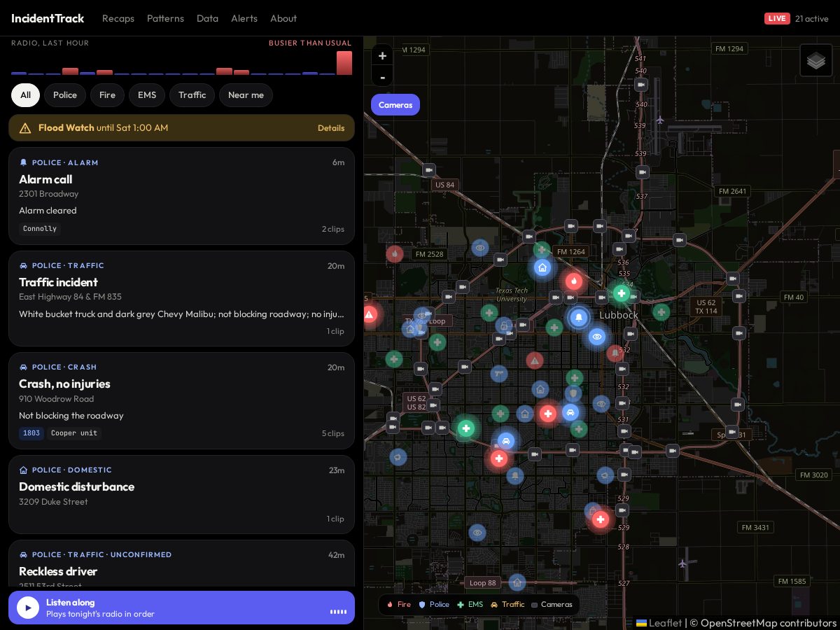
Task: Open the About page
Action: [283, 18]
